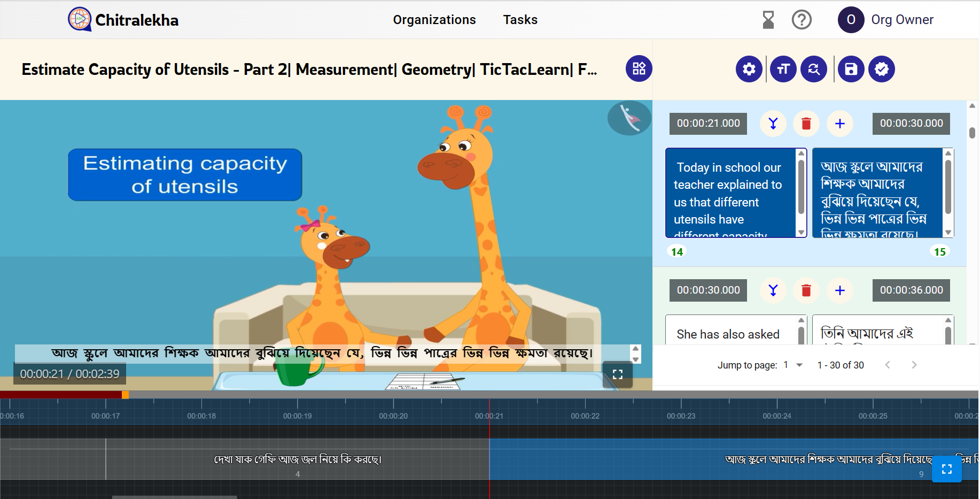The image size is (980, 499).
Task: Add a segment after the 00:00:21.000 subtitle
Action: [839, 124]
